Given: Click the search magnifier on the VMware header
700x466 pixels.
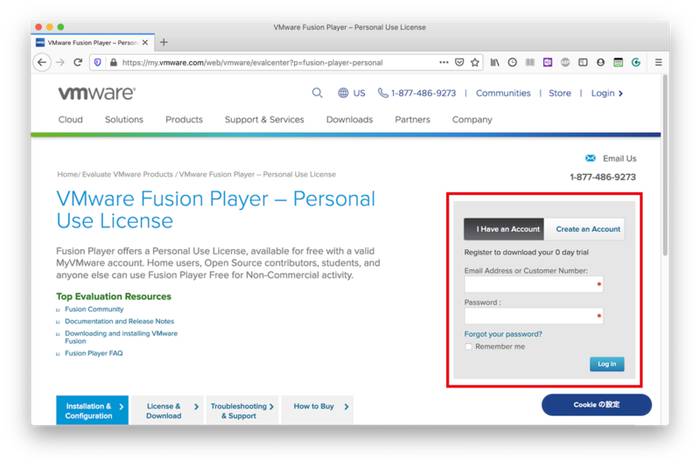Looking at the screenshot, I should (x=317, y=93).
